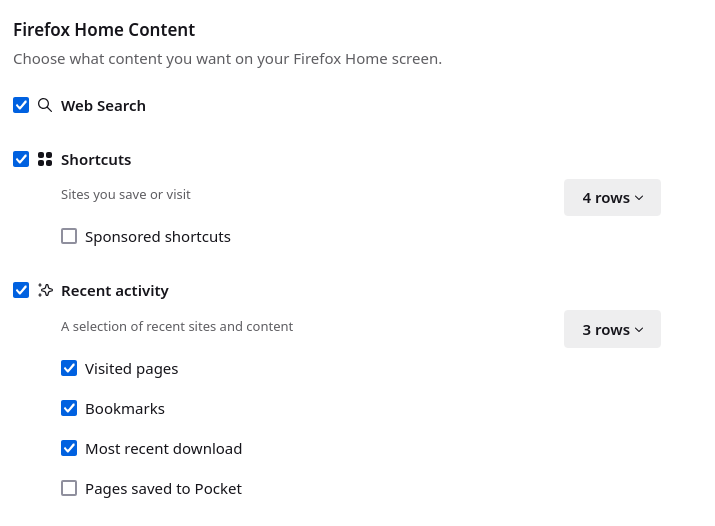The height and width of the screenshot is (526, 715).
Task: Uncheck the Visited pages checkbox
Action: [69, 368]
